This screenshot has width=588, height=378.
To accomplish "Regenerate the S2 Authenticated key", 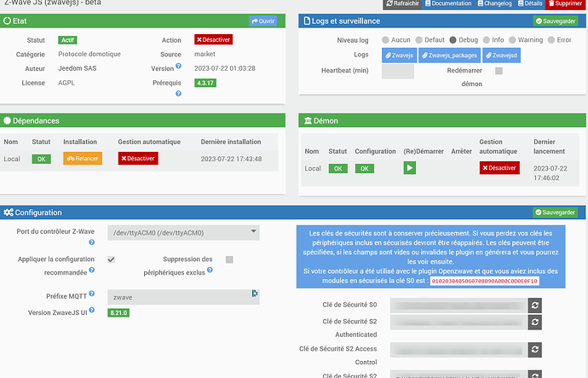I will 535,322.
